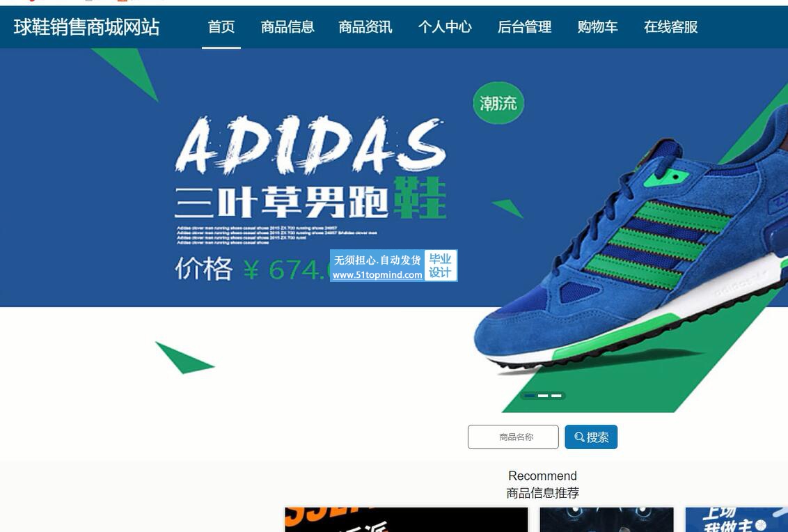Screen dimensions: 788x532
Task: Open 后台管理 from the navigation bar
Action: pyautogui.click(x=525, y=27)
